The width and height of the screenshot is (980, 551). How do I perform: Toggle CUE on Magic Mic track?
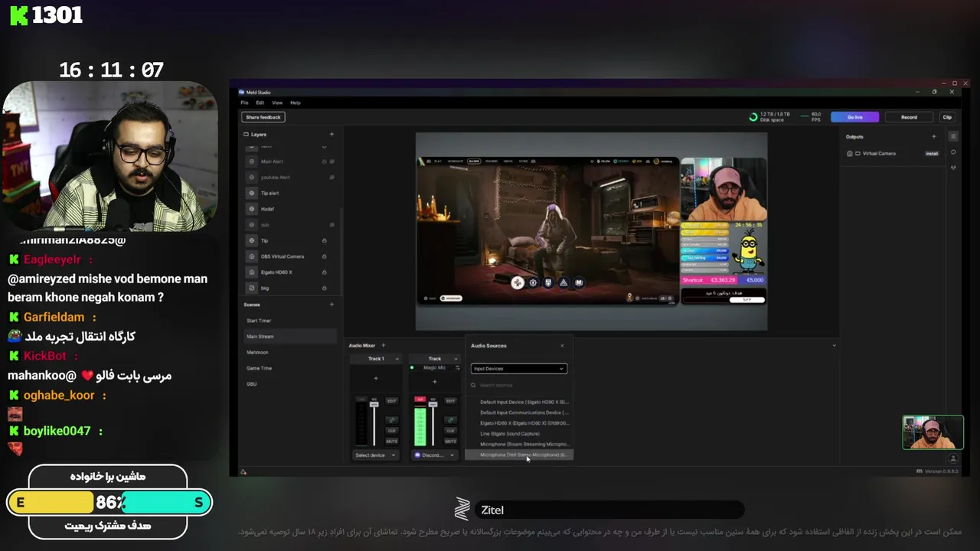[450, 431]
